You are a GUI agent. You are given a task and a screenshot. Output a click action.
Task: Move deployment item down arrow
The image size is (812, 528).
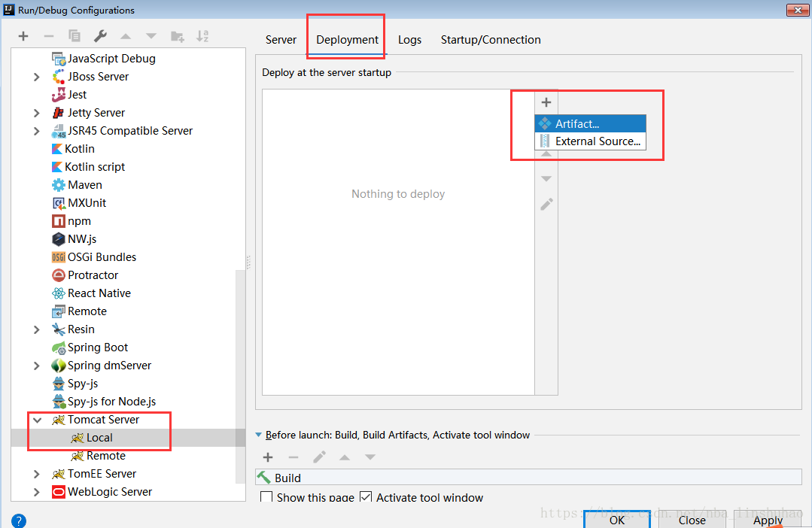(x=546, y=178)
